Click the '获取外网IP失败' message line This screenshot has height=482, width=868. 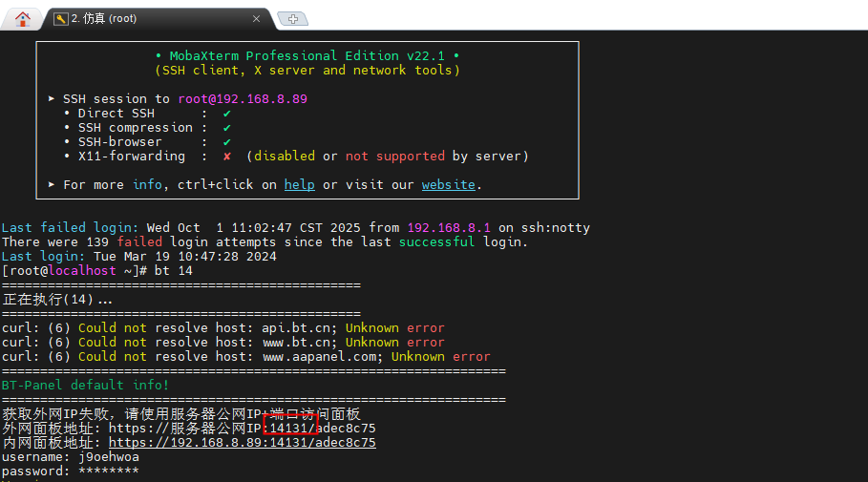(181, 414)
